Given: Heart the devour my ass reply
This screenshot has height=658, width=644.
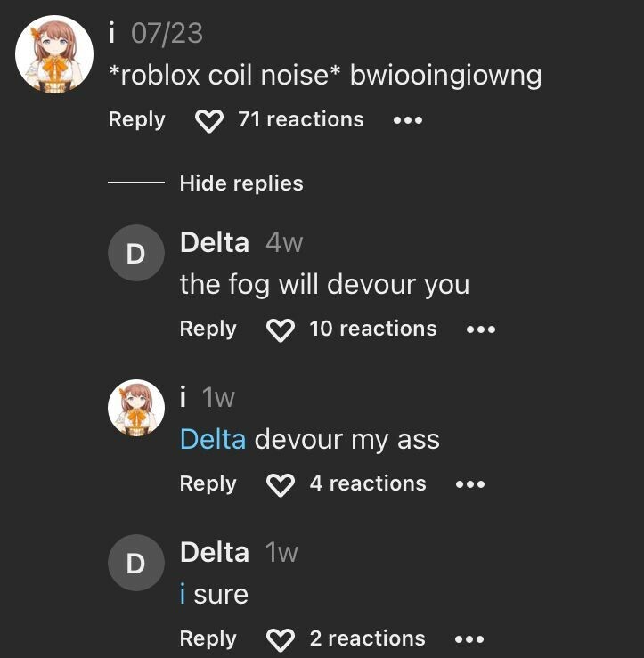Looking at the screenshot, I should click(x=281, y=485).
